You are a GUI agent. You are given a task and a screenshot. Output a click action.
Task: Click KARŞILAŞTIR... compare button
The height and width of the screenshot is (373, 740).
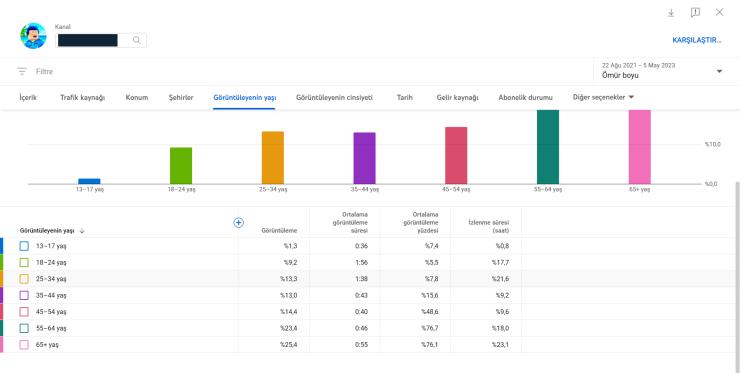697,40
